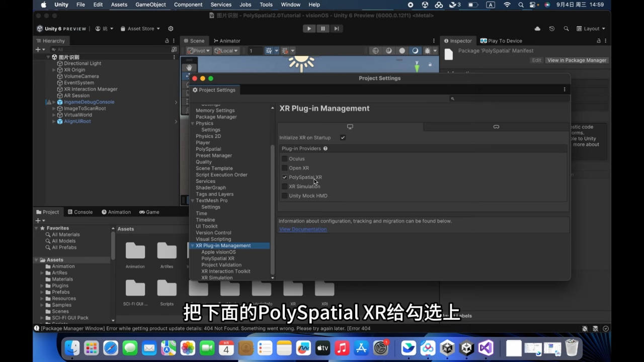This screenshot has width=644, height=362.
Task: Click the Project Settings search field
Action: [x=509, y=99]
